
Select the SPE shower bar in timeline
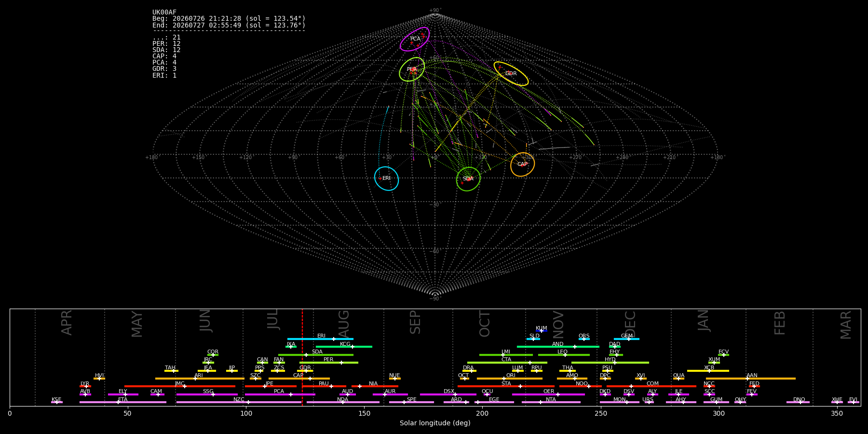[x=411, y=402]
